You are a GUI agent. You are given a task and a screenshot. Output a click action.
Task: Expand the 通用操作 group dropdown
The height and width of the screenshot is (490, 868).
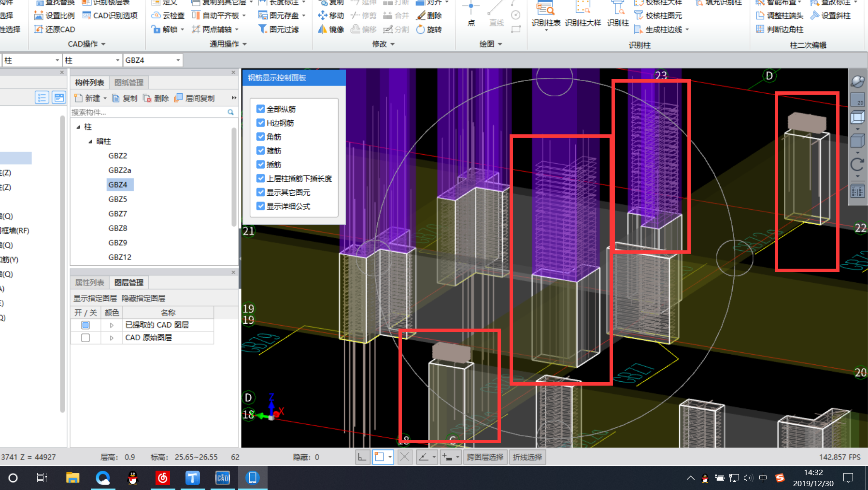(x=245, y=44)
